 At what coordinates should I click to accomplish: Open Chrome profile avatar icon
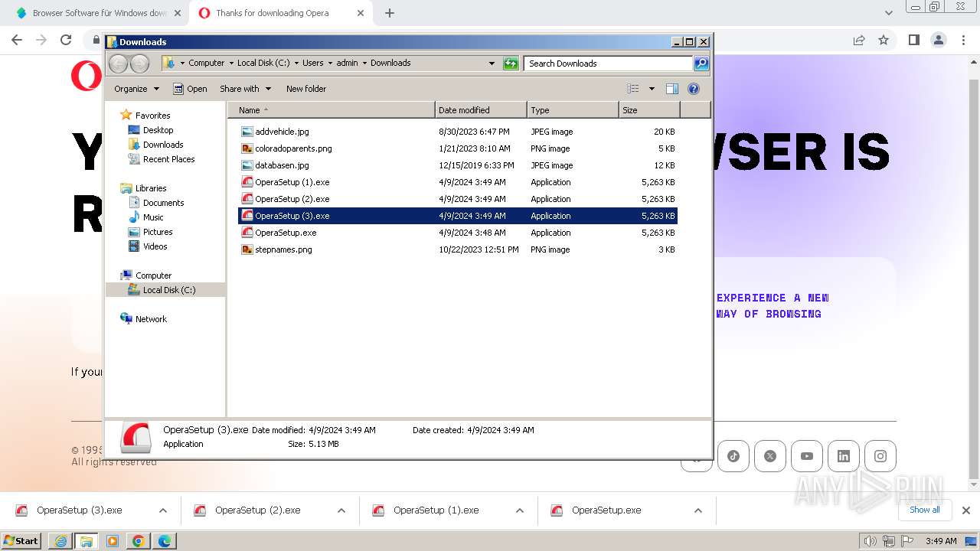tap(938, 40)
